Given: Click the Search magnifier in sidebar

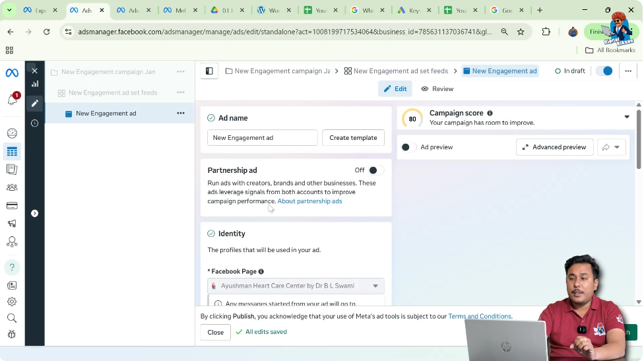Looking at the screenshot, I should pos(12,318).
